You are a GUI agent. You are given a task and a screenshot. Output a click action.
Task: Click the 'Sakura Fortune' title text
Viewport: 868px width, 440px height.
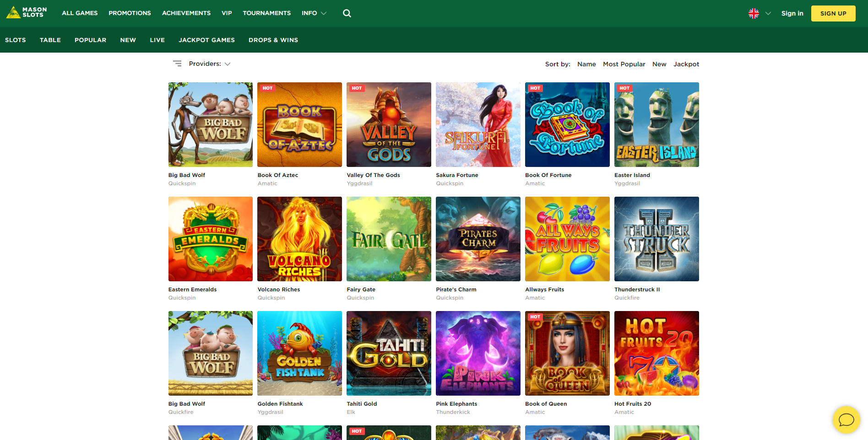(x=457, y=175)
